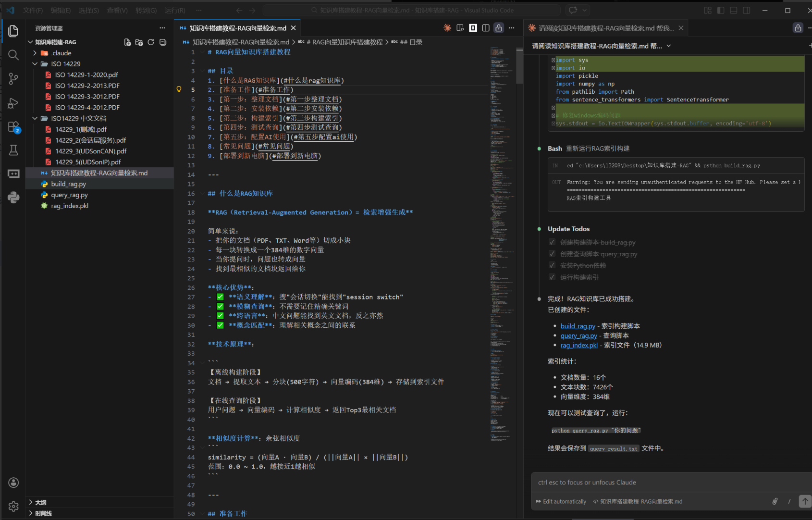
Task: Open the Explorer view in activity bar
Action: click(x=13, y=31)
